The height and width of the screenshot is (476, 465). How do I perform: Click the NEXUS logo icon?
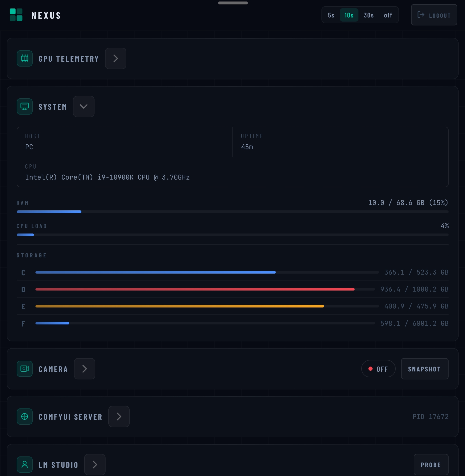pos(16,15)
